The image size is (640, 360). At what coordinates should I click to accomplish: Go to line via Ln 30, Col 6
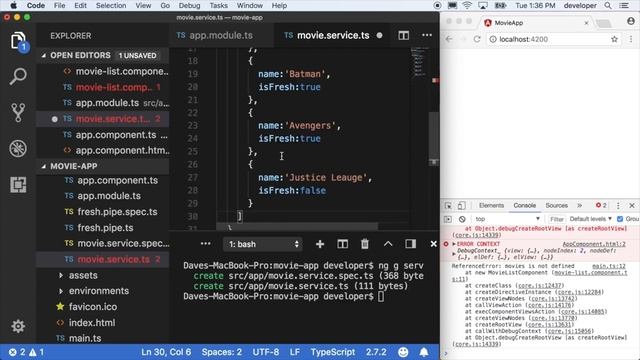point(166,352)
